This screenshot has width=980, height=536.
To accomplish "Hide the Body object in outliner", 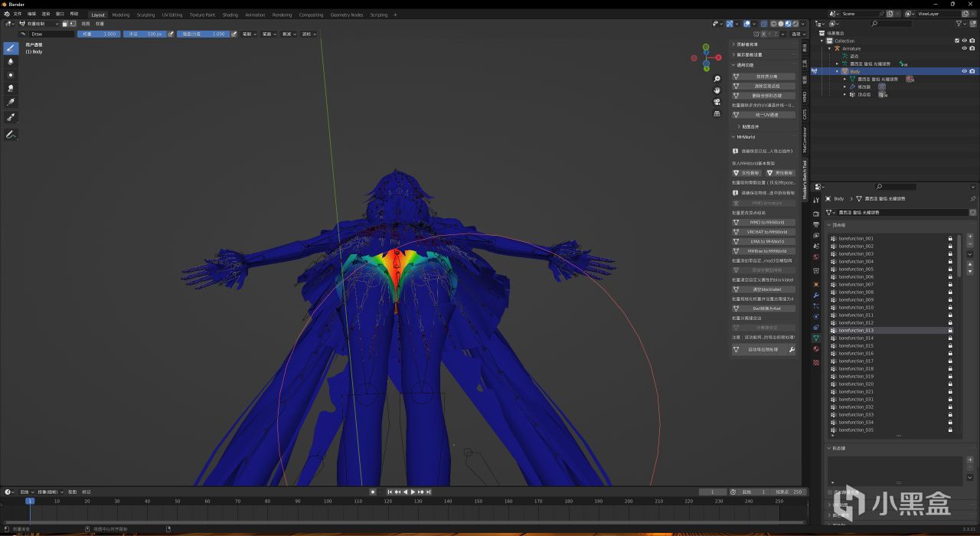I will coord(964,71).
